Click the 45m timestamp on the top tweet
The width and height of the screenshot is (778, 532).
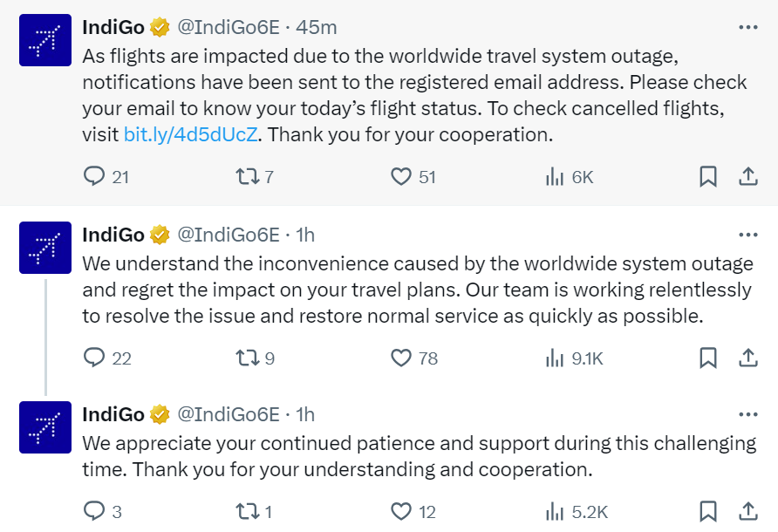tap(317, 27)
